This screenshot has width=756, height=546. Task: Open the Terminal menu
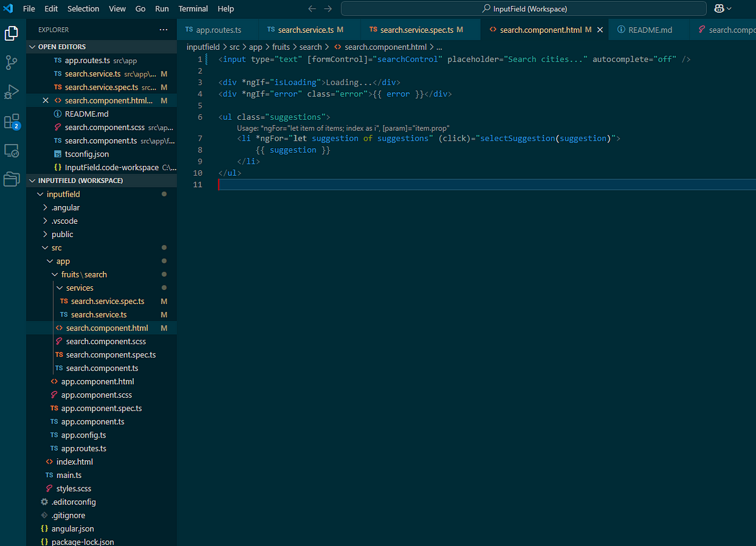193,9
